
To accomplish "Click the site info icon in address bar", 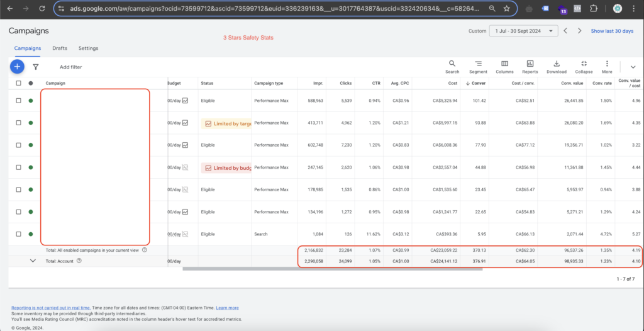I will [61, 9].
